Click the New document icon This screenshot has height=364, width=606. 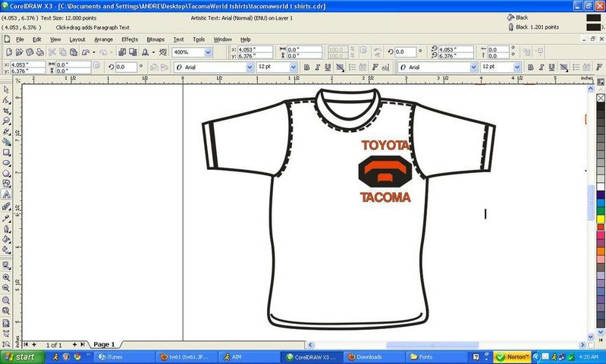pos(9,52)
